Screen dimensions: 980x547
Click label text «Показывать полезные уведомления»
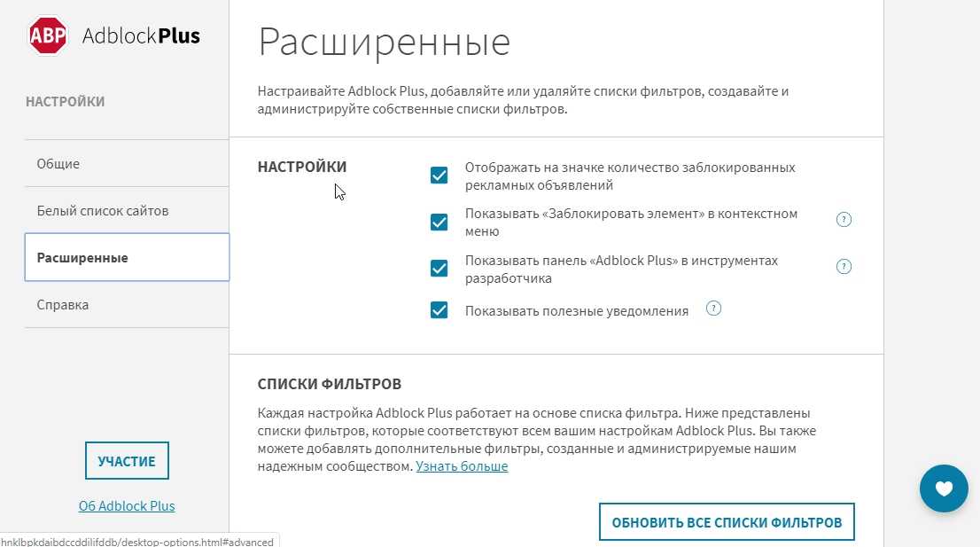576,310
